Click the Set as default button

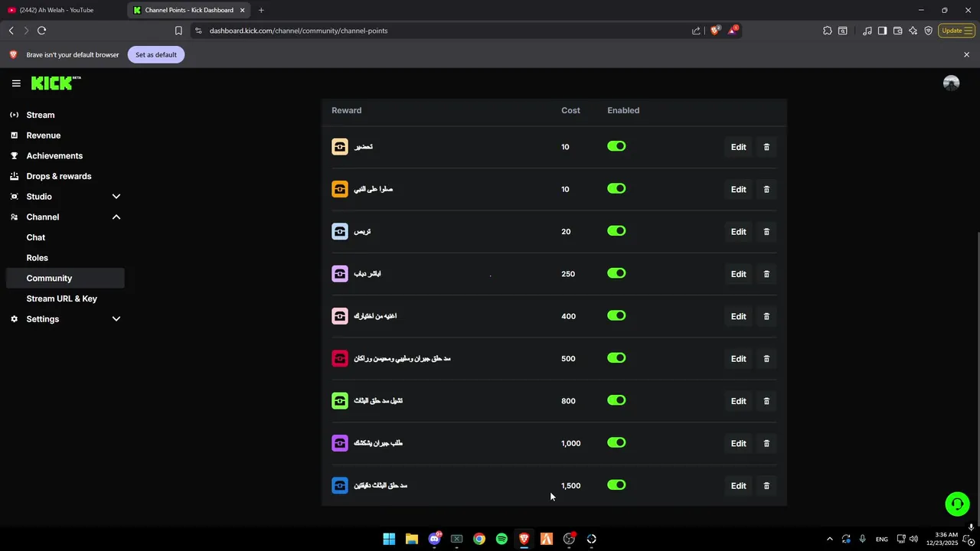click(x=156, y=55)
